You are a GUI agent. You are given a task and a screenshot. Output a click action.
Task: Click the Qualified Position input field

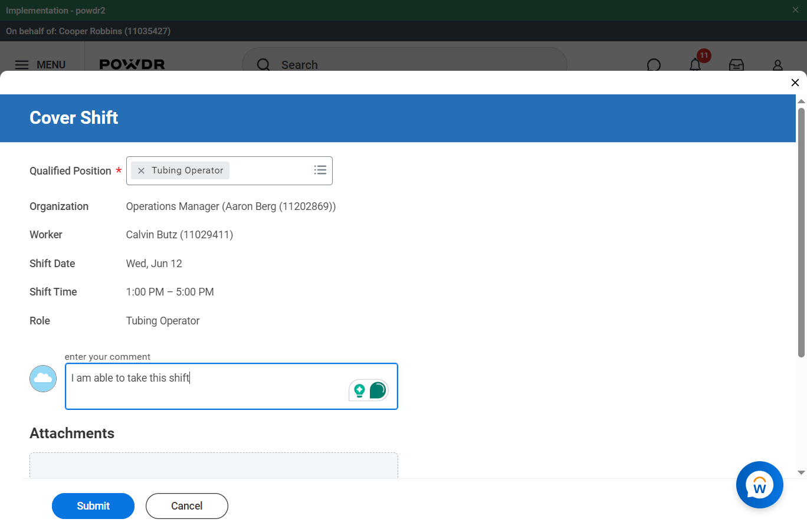click(229, 170)
